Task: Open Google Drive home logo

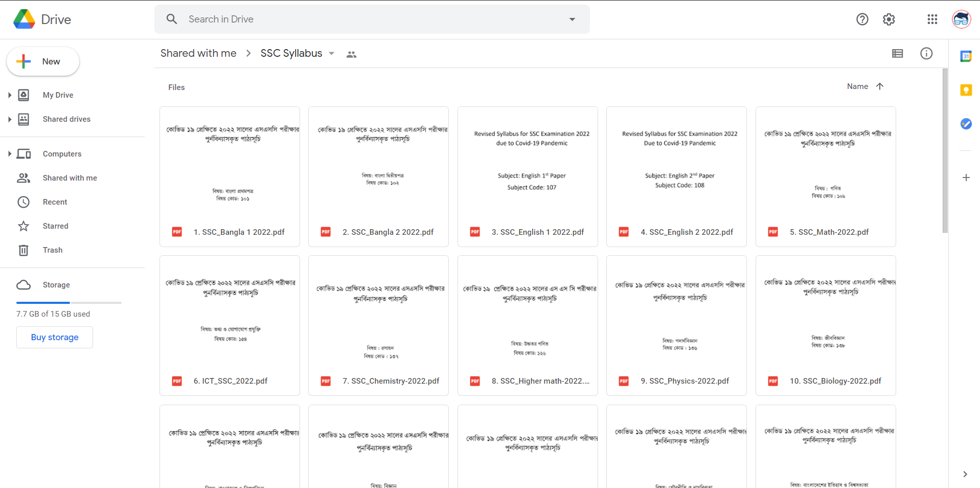Action: click(42, 19)
